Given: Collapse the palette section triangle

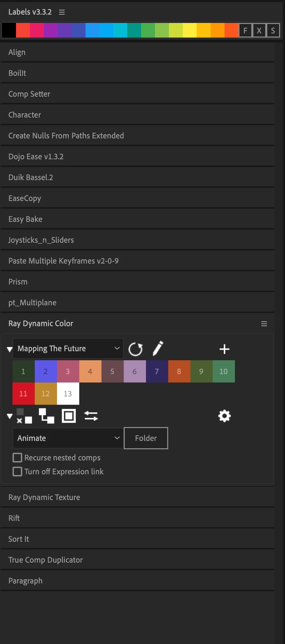Looking at the screenshot, I should point(10,349).
